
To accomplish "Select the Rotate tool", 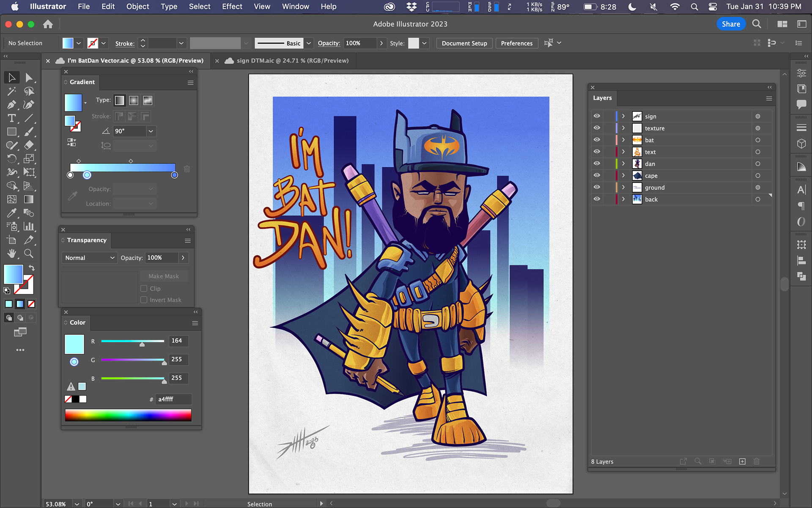I will [x=12, y=159].
